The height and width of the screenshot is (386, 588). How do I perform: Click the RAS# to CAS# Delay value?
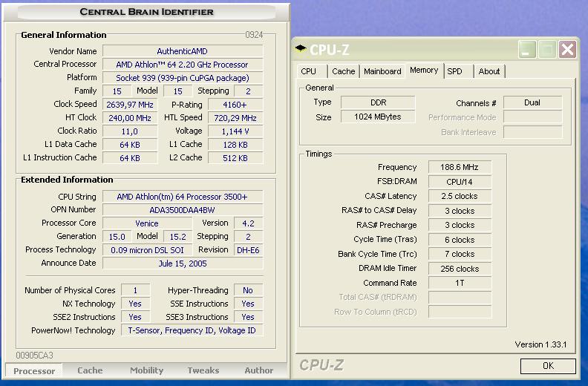[460, 211]
